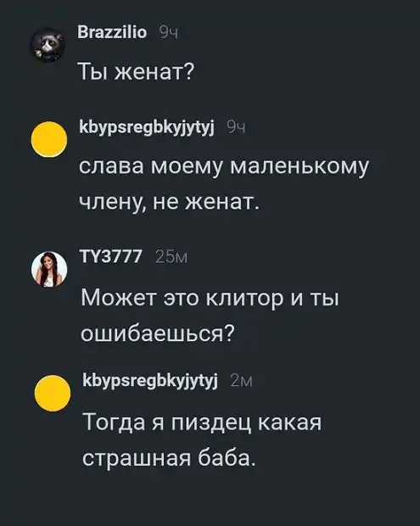Click the 'ошибаешься?' comment line
This screenshot has width=420, height=526.
click(x=158, y=333)
